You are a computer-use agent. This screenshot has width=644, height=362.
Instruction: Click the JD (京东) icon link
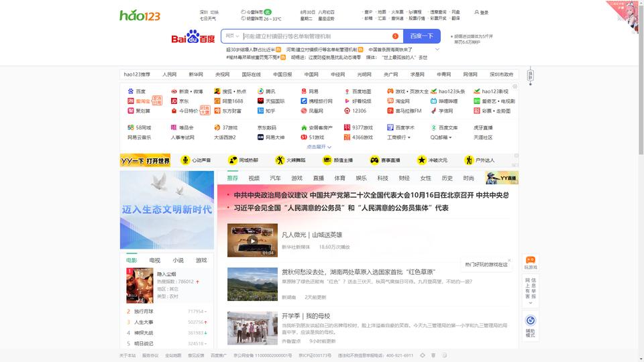click(x=174, y=101)
